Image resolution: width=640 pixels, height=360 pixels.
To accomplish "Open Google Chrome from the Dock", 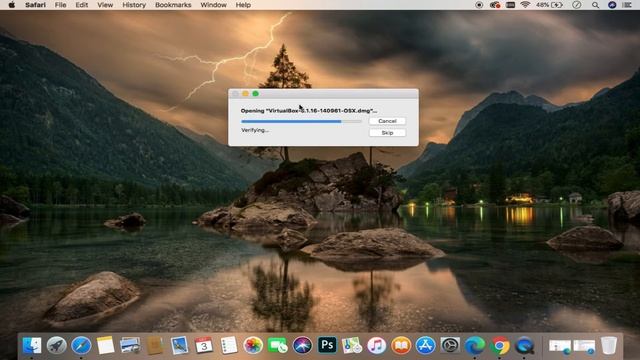I will tap(500, 345).
